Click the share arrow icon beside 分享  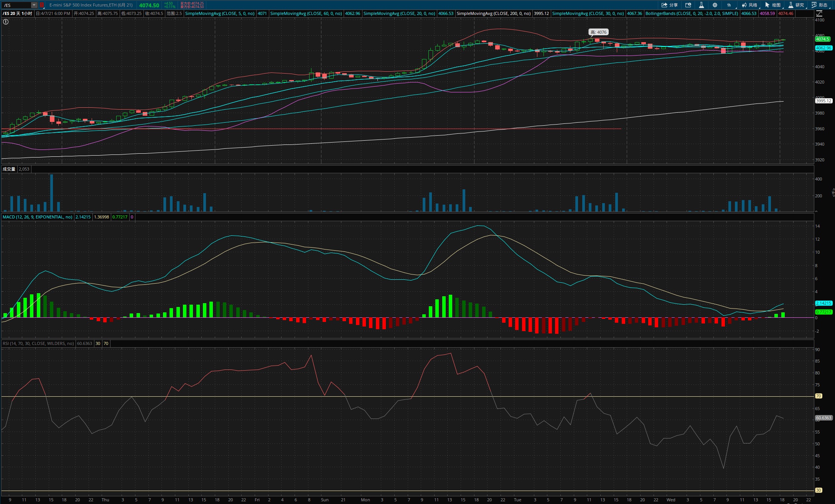tap(664, 5)
